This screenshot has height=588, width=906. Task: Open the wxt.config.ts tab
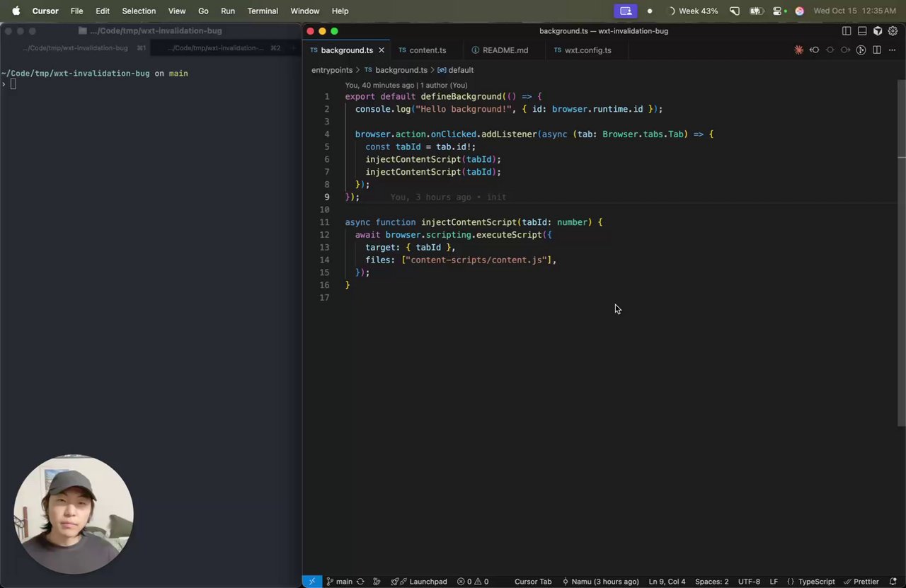(x=587, y=50)
